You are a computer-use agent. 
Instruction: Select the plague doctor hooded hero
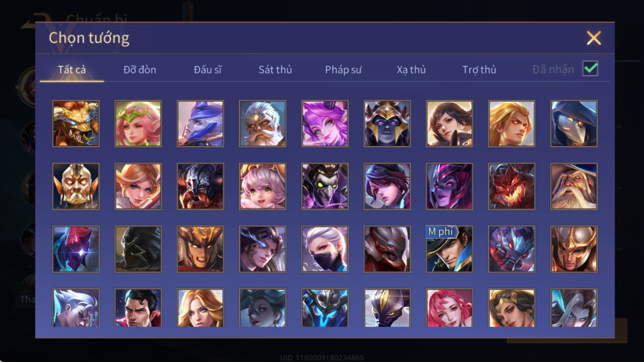pos(574,124)
